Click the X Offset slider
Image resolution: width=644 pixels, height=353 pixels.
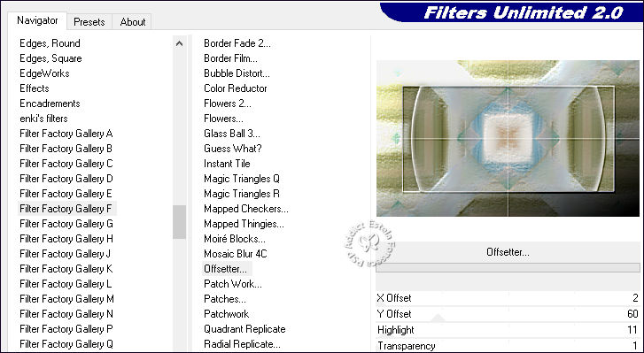coord(508,298)
